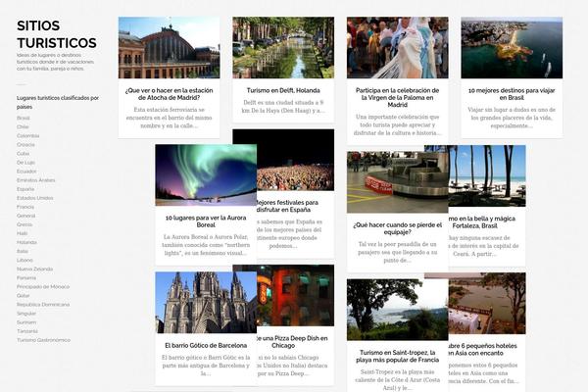The height and width of the screenshot is (392, 588).
Task: Open the Fortaleza beach palm photo
Action: pyautogui.click(x=487, y=176)
